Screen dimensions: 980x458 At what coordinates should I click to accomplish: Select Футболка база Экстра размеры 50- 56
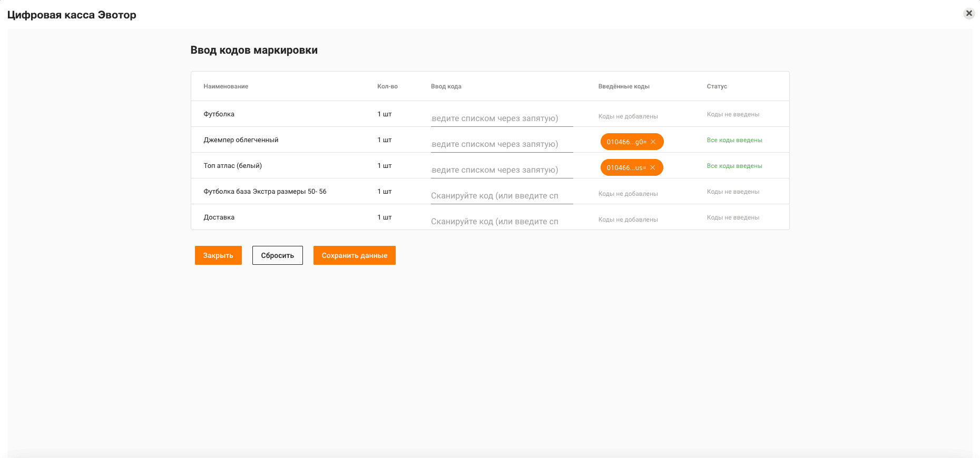tap(265, 192)
